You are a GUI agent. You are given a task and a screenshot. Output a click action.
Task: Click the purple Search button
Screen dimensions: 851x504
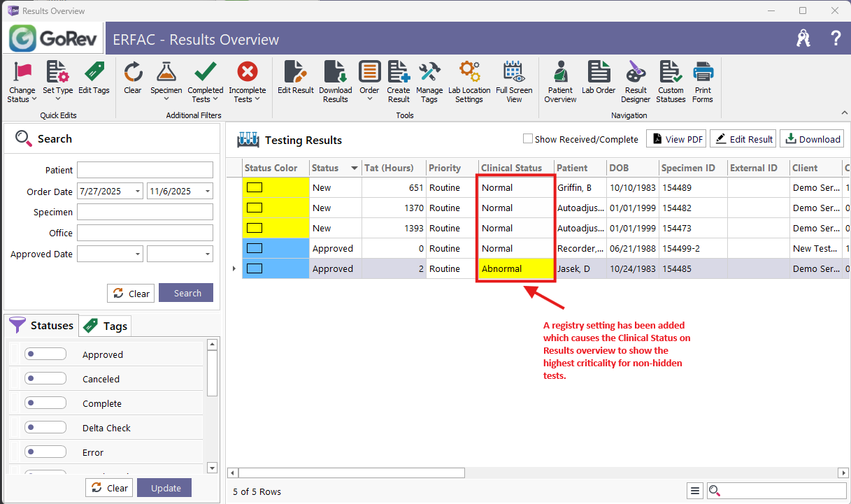pos(187,293)
